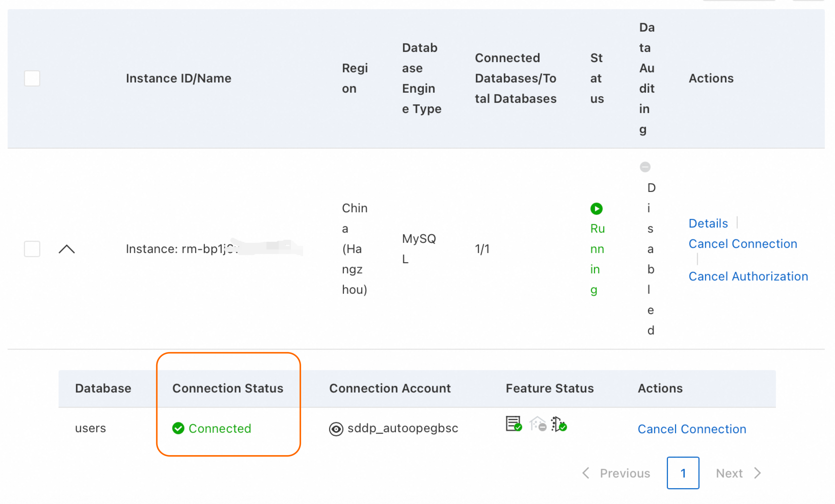The width and height of the screenshot is (835, 504).
Task: Click Cancel Authorization link
Action: pos(748,276)
